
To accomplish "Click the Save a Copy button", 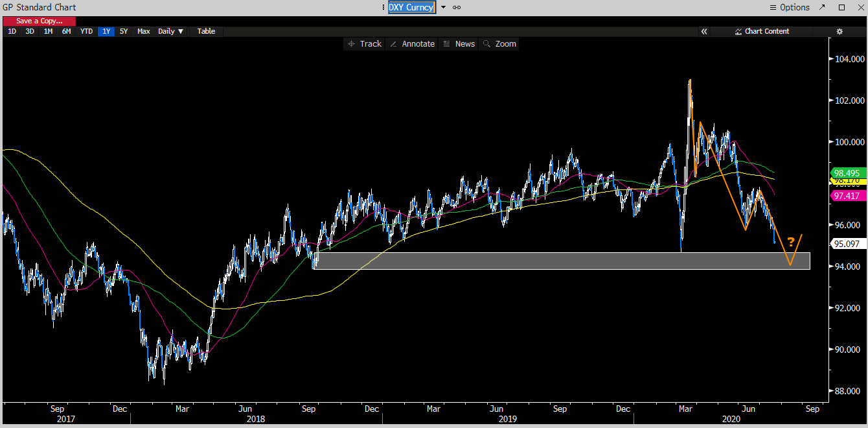I will pyautogui.click(x=39, y=21).
